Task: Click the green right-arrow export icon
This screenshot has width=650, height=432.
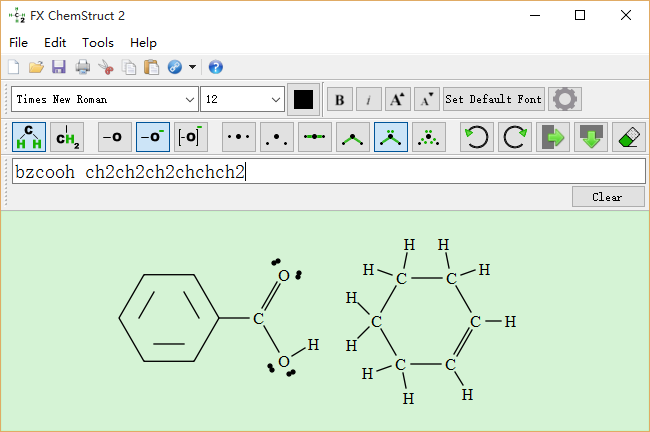Action: (553, 136)
